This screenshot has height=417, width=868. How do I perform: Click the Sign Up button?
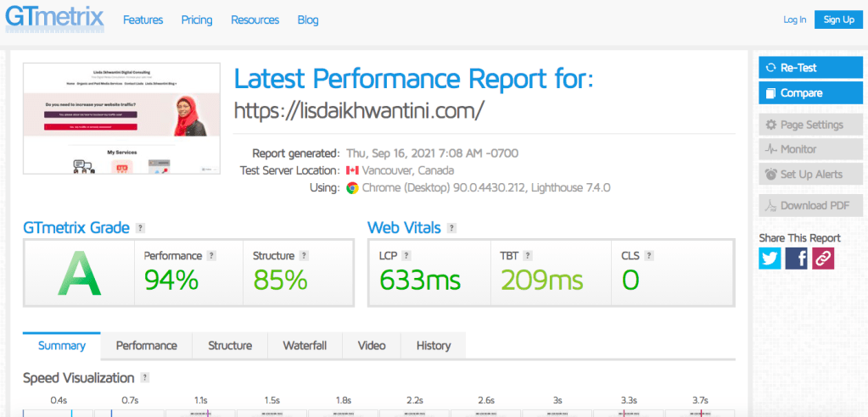pos(838,19)
